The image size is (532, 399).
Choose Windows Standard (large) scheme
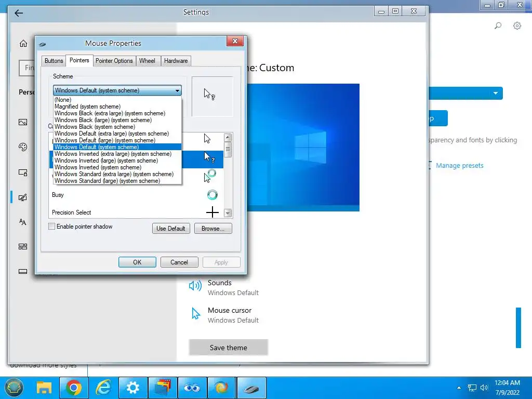[x=117, y=181]
